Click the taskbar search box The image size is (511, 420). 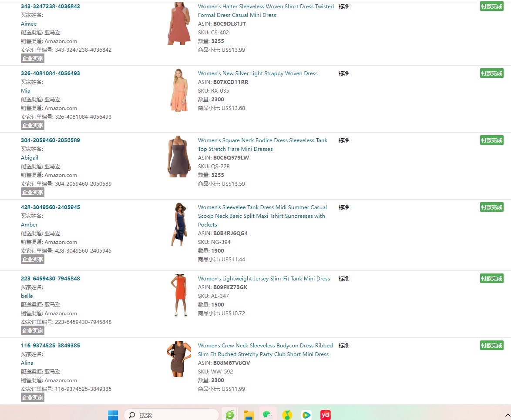click(x=171, y=415)
